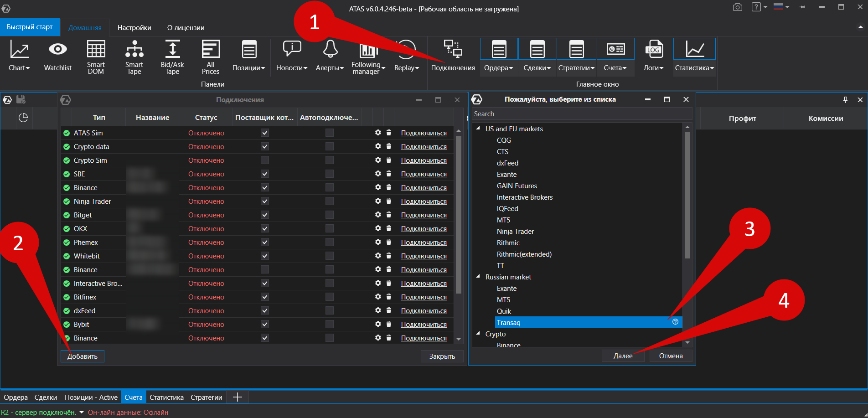Select Rithmic(extended) in the provider tree
868x418 pixels.
[x=524, y=254]
